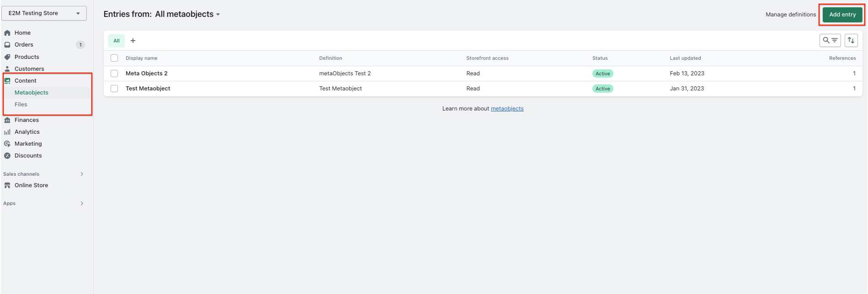Expand the Apps section chevron
Screen dimensions: 868x294
pyautogui.click(x=82, y=204)
